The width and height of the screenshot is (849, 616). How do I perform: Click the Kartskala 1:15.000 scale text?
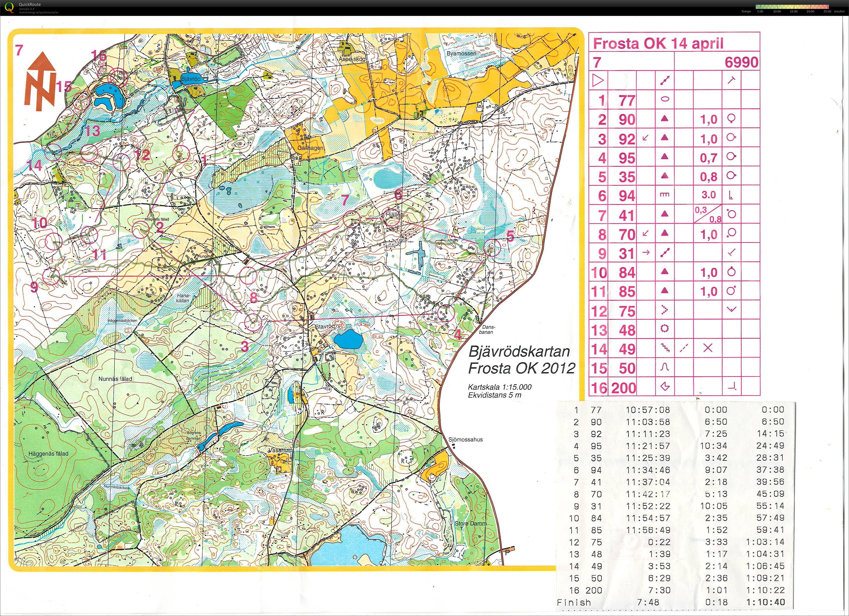500,387
